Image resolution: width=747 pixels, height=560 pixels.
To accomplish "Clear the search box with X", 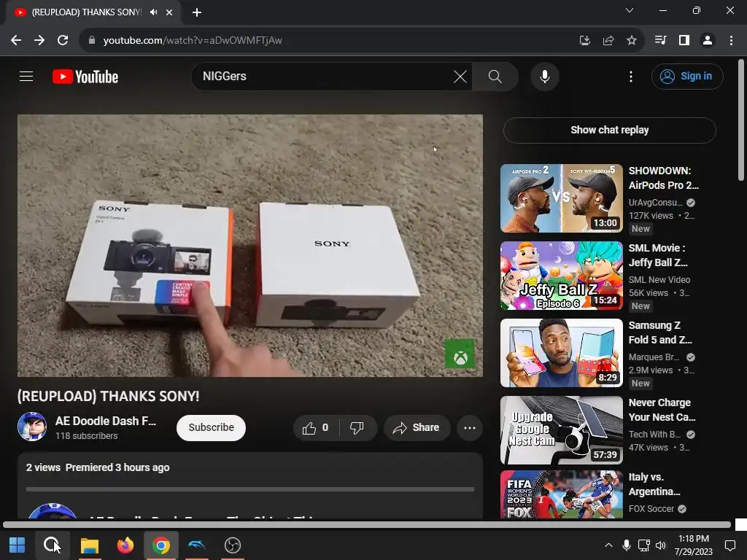I will pos(460,76).
